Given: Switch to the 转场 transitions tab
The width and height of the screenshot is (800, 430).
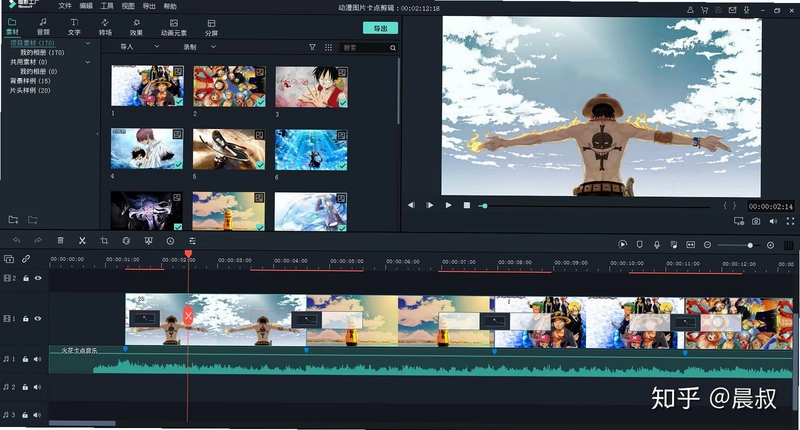Looking at the screenshot, I should pyautogui.click(x=105, y=27).
